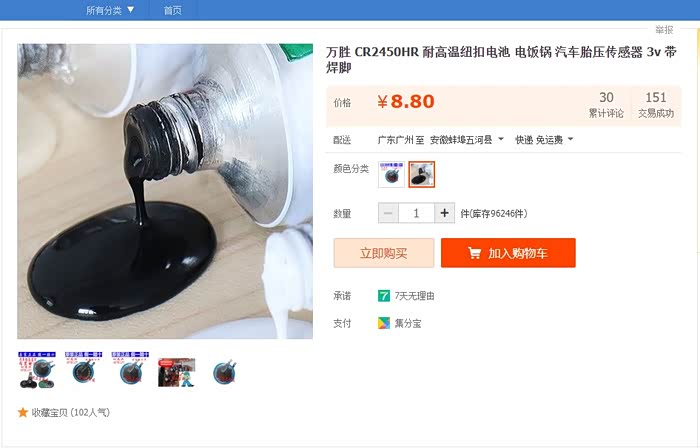Open 所有分类 dropdown menu
Image resolution: width=700 pixels, height=448 pixels.
tap(110, 10)
